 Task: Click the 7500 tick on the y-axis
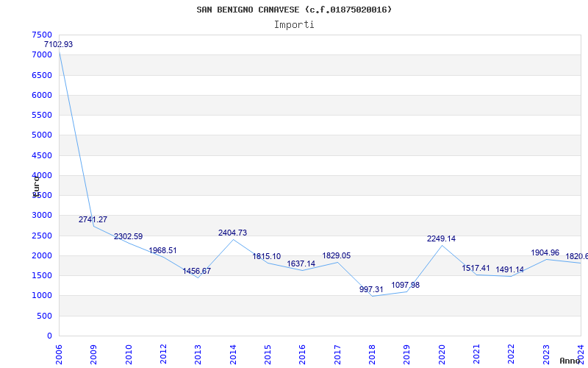tap(42, 35)
